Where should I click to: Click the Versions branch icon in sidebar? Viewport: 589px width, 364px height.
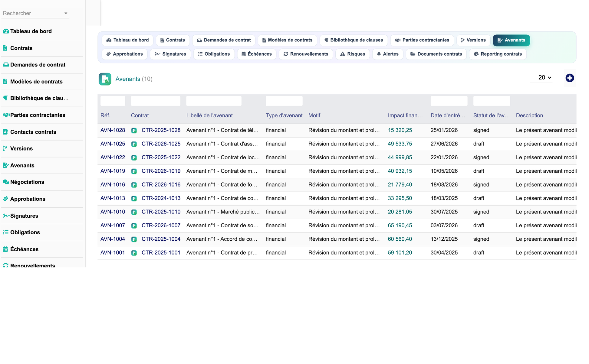[5, 148]
